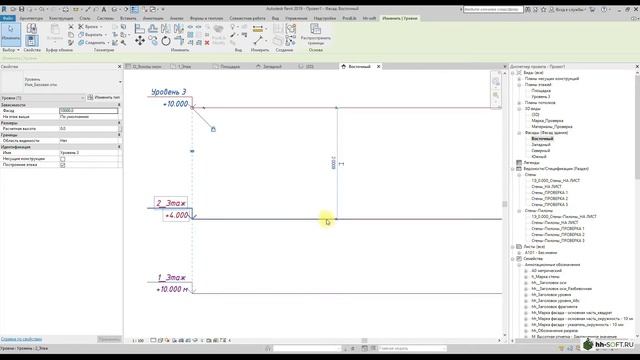Click the +4.000 elevation value of 2_Этаж
This screenshot has height=360, width=640.
[x=177, y=215]
